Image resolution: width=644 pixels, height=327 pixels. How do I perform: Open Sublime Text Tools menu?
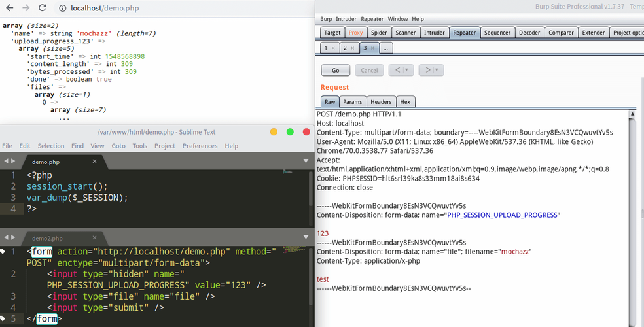coord(139,146)
